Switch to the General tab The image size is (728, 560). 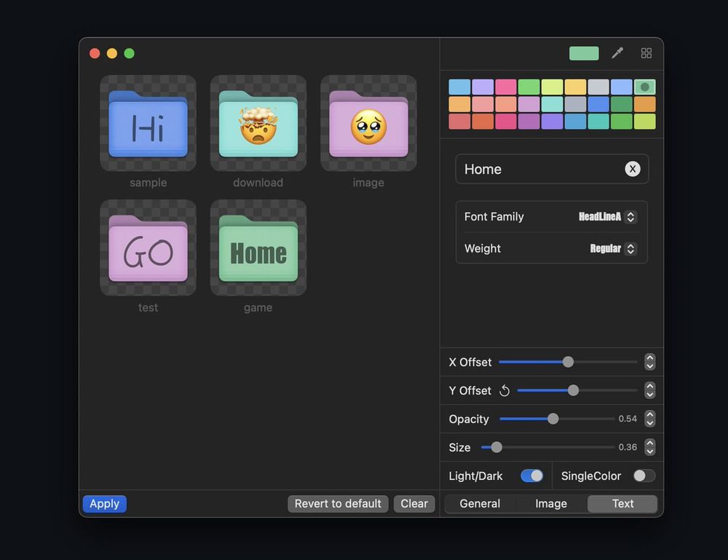[480, 504]
